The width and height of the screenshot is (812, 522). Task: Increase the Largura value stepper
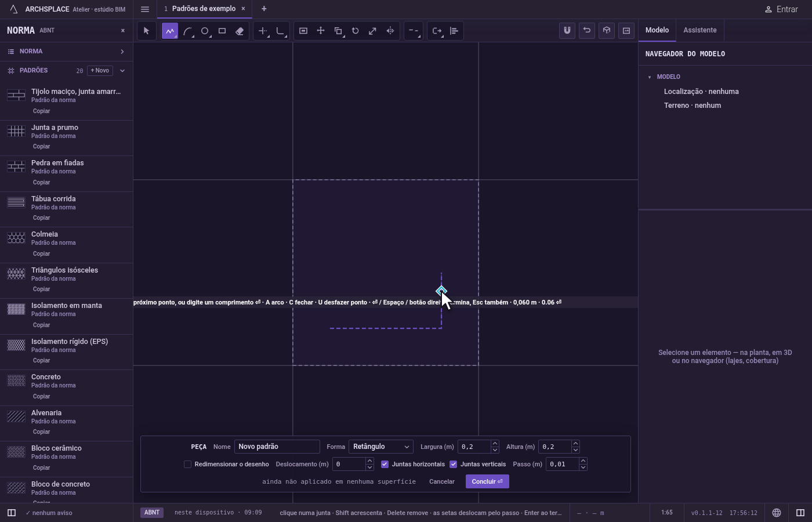pyautogui.click(x=495, y=444)
